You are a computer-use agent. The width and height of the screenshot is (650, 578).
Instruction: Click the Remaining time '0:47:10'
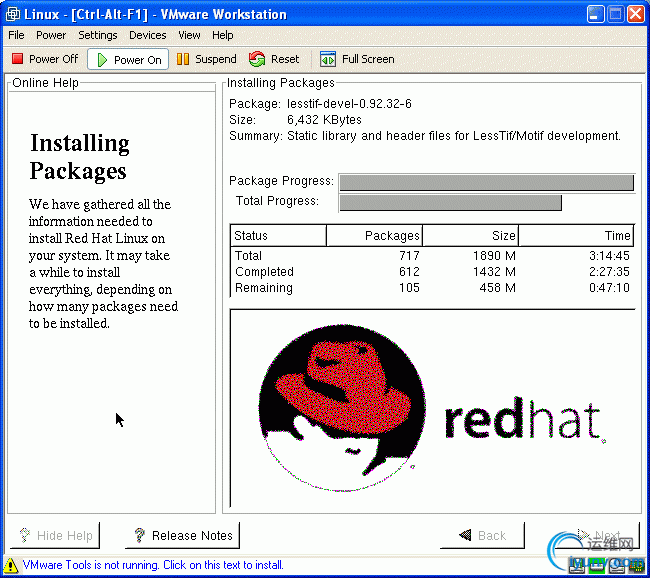click(609, 288)
